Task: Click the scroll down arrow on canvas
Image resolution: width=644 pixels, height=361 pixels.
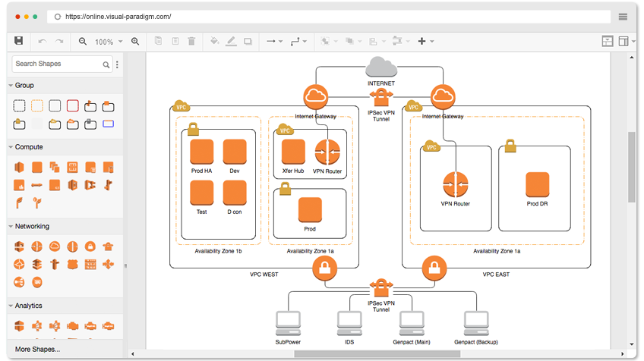Action: (x=632, y=344)
